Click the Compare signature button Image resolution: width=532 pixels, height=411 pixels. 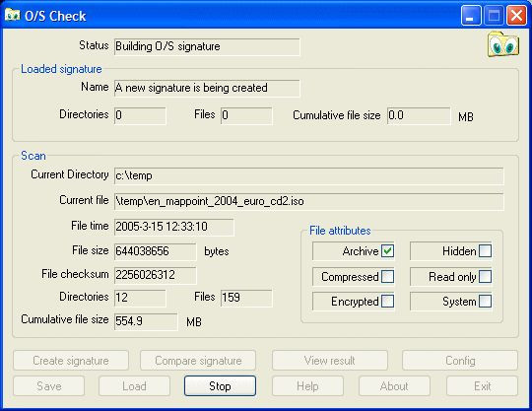coord(198,361)
